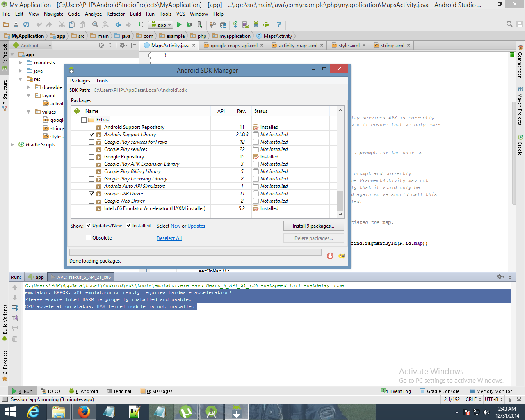Open the Event Log button
Image resolution: width=525 pixels, height=420 pixels.
point(396,391)
